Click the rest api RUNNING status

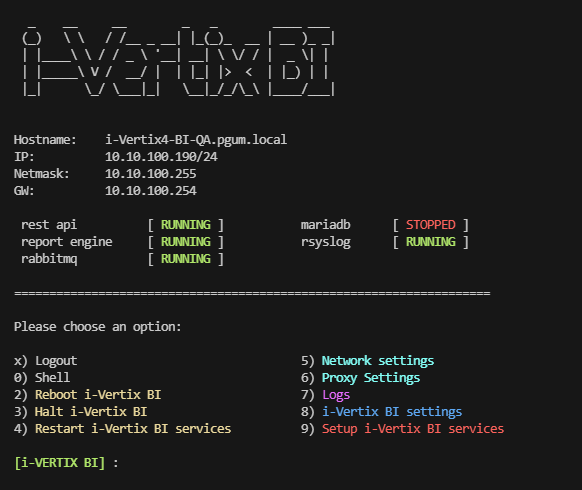pos(186,225)
